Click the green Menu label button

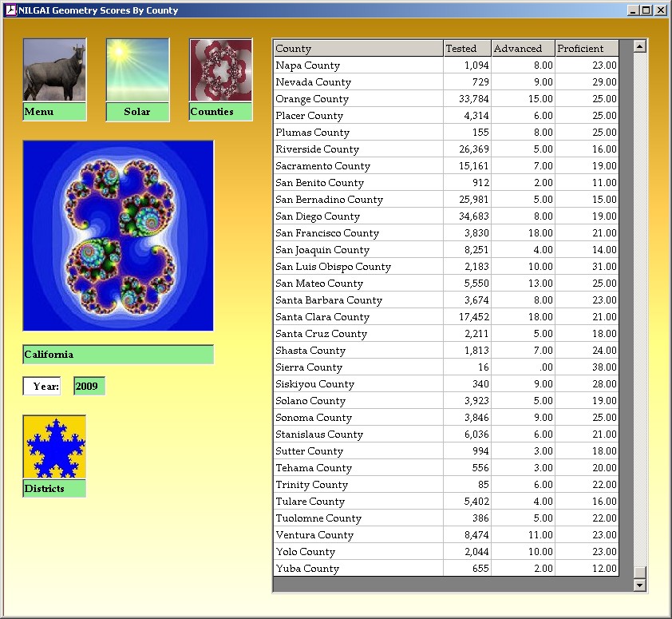coord(54,112)
